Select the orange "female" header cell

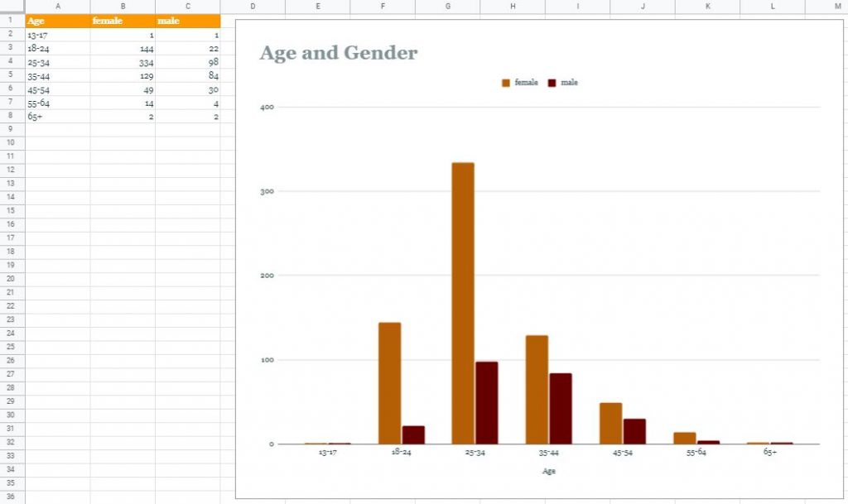click(123, 21)
